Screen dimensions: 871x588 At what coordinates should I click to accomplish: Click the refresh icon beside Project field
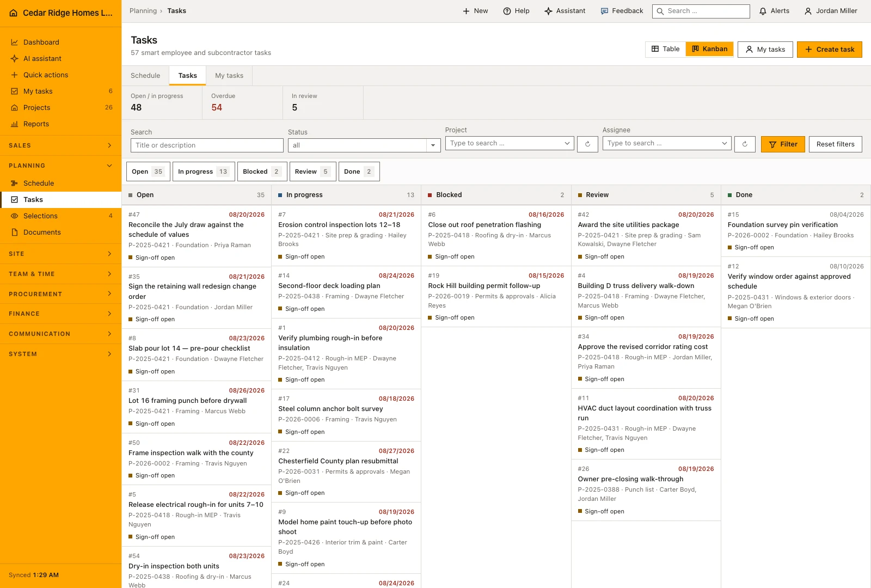click(587, 144)
